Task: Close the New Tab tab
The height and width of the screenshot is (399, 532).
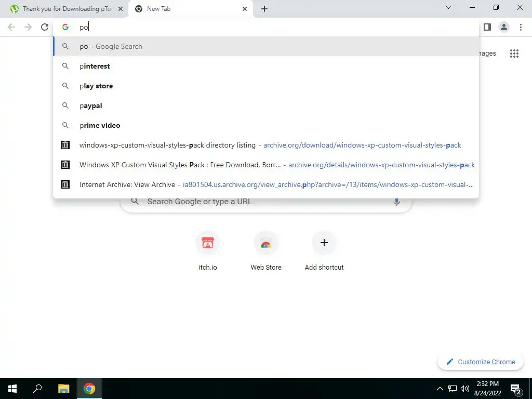Action: coord(245,9)
